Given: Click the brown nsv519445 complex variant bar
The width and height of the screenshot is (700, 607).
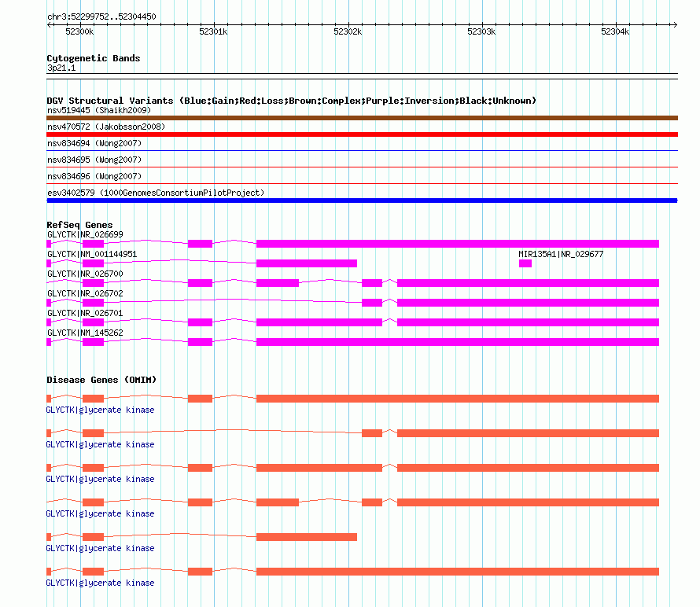Looking at the screenshot, I should coord(362,118).
